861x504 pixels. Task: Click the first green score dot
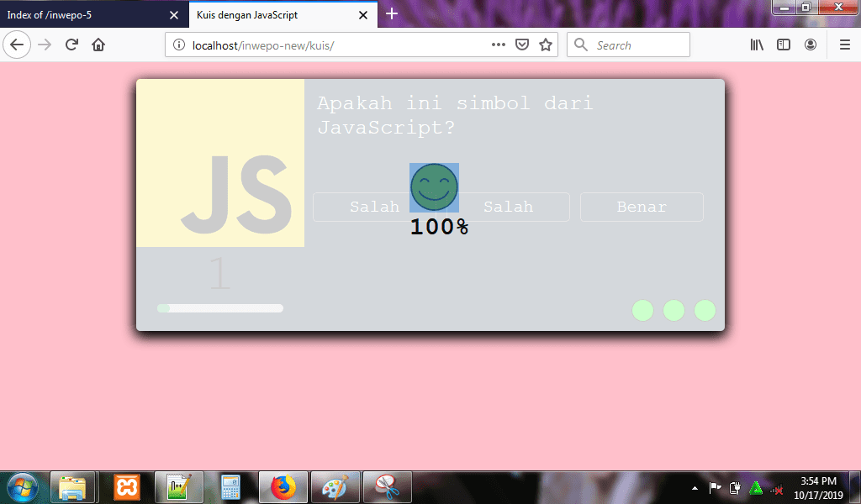point(643,311)
